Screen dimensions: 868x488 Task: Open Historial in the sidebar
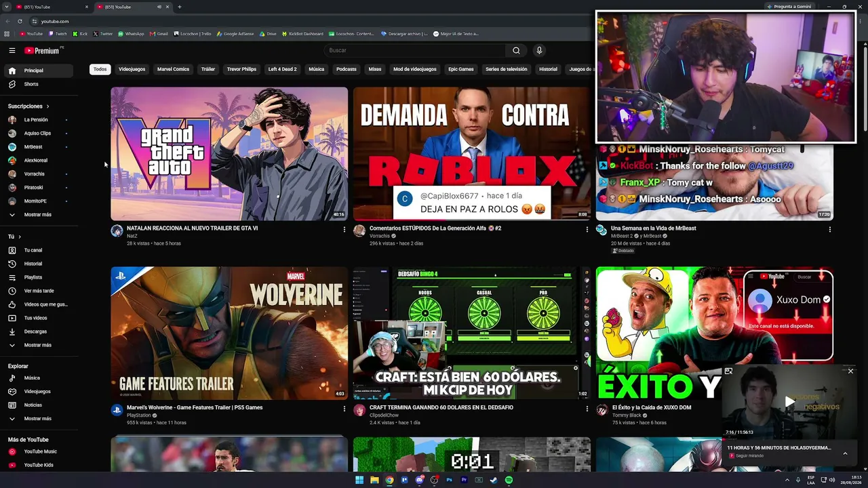(x=38, y=264)
